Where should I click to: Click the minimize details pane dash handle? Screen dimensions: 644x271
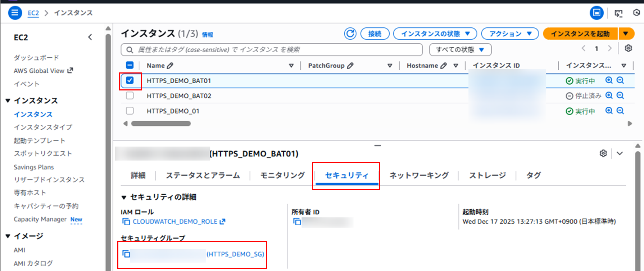377,146
